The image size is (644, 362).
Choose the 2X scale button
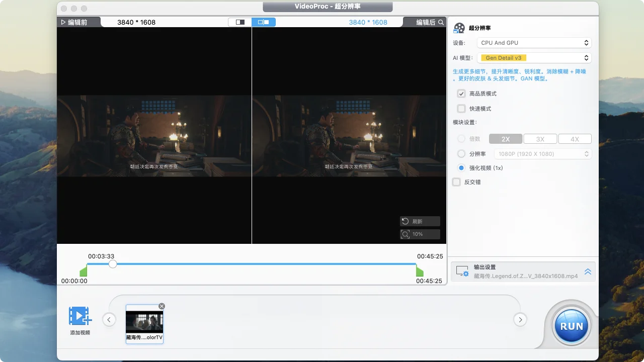pyautogui.click(x=506, y=139)
